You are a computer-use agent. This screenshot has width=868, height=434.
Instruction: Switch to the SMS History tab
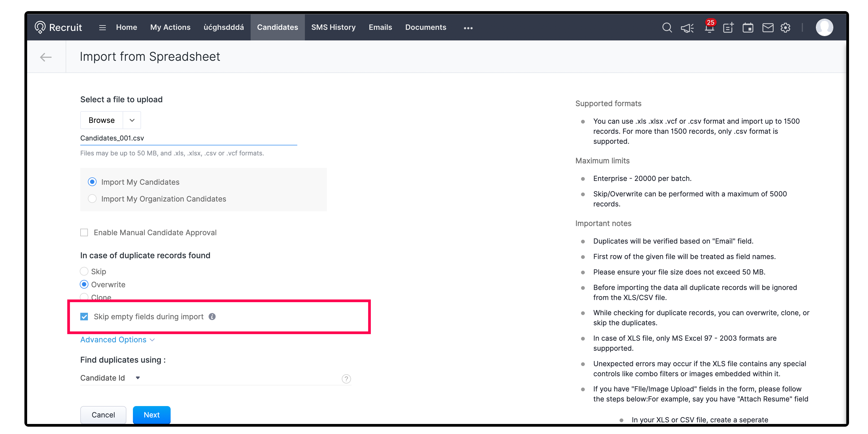point(333,27)
